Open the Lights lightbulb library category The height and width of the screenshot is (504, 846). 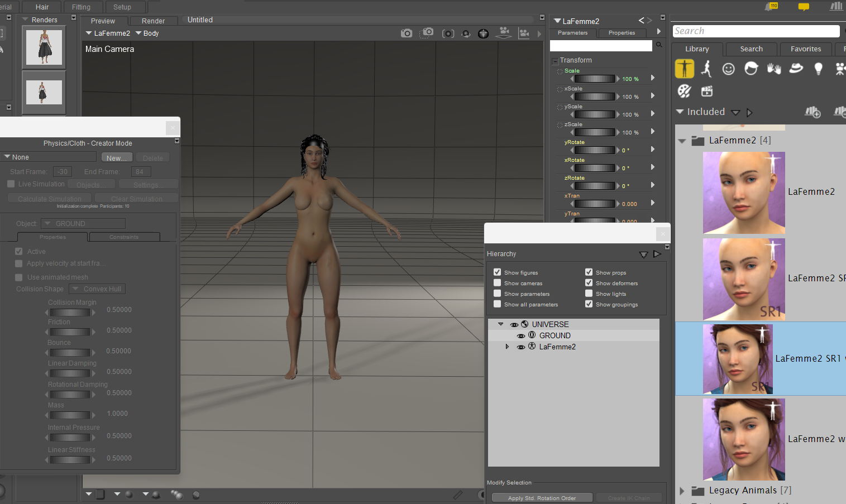coord(818,69)
